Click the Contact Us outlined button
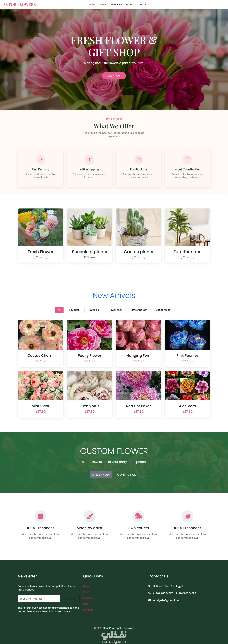The width and height of the screenshot is (228, 644). [x=126, y=475]
